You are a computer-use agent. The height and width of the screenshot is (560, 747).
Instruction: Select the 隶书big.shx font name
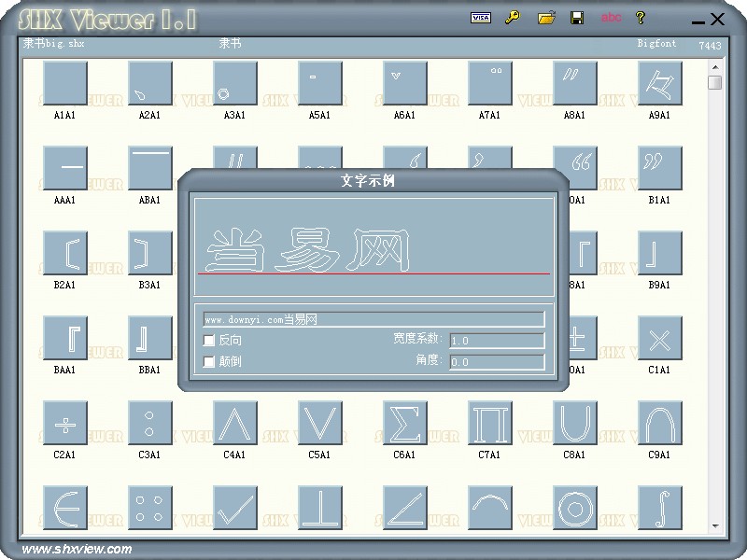pyautogui.click(x=51, y=43)
